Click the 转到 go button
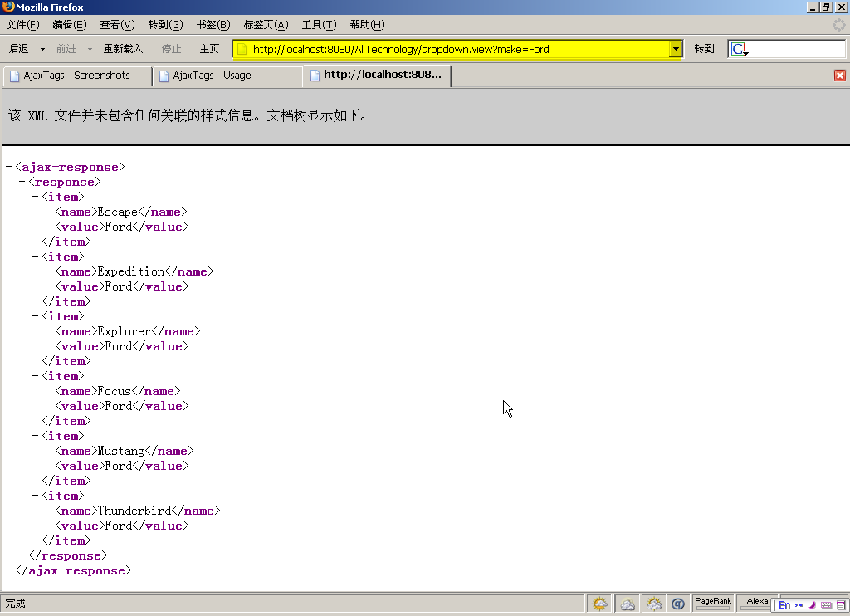The image size is (850, 616). (x=704, y=49)
